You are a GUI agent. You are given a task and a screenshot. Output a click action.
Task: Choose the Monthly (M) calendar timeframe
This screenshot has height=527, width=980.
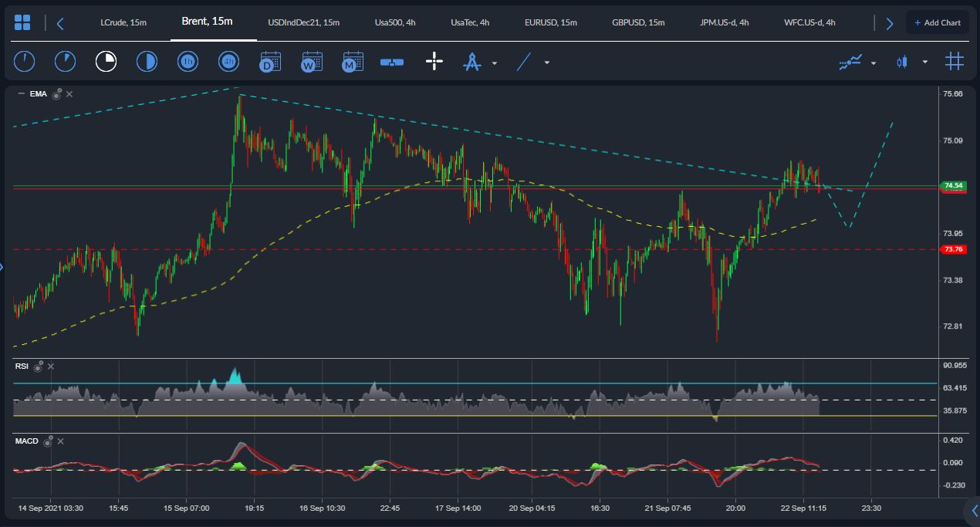[x=352, y=62]
